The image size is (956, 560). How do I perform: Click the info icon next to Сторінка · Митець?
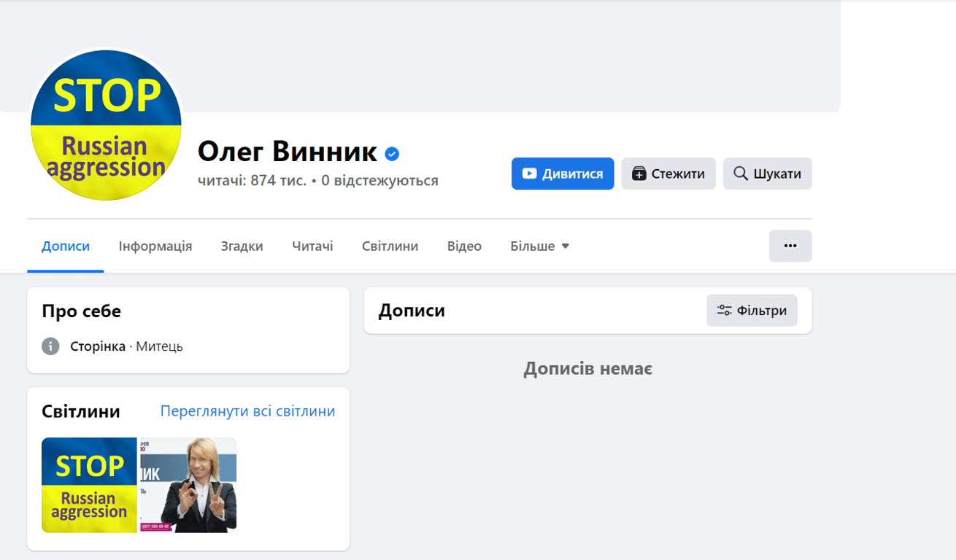tap(50, 346)
